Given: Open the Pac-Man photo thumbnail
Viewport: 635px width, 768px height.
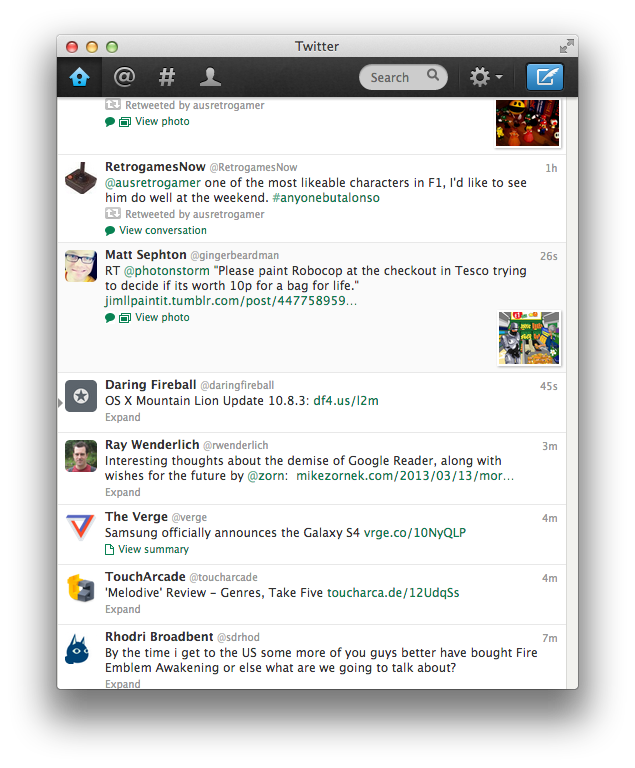Looking at the screenshot, I should click(528, 123).
